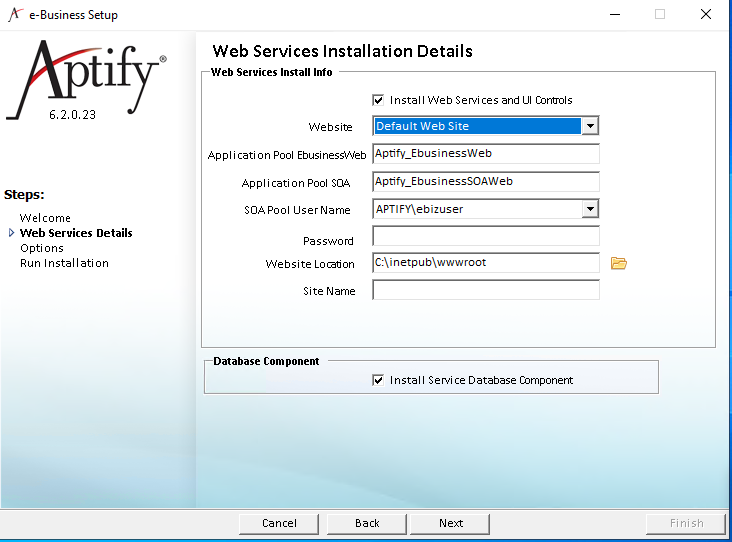This screenshot has width=732, height=542.
Task: Click into the Site Name field
Action: click(x=486, y=290)
